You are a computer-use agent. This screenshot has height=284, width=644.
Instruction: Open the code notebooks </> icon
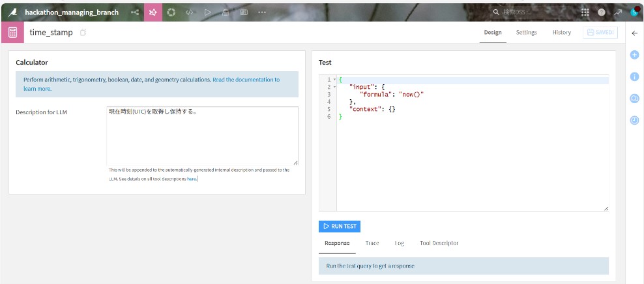[190, 12]
